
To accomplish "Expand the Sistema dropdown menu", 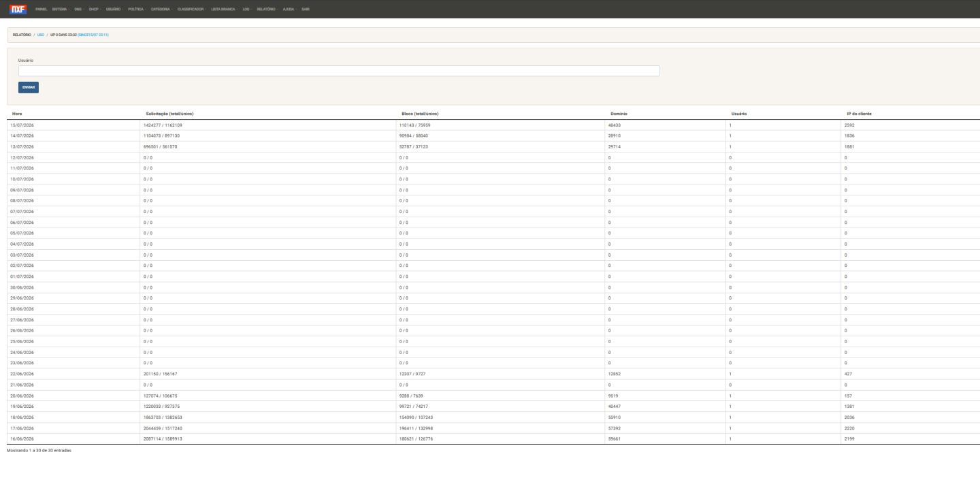I will click(x=60, y=10).
